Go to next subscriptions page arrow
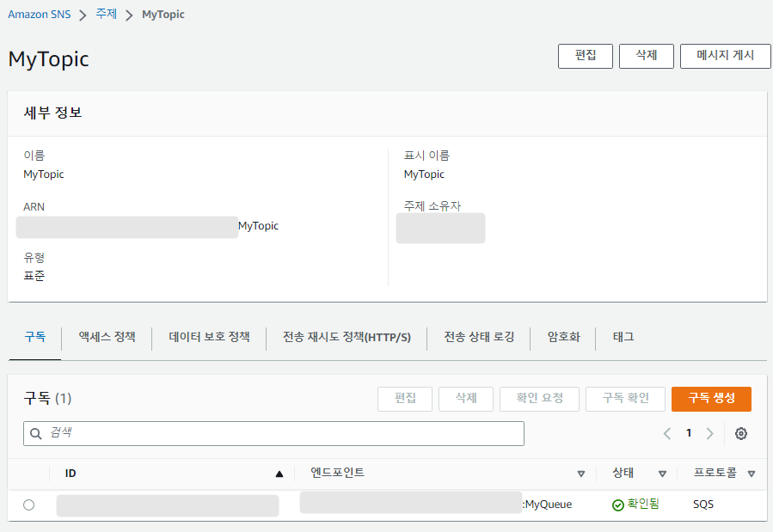Image resolution: width=773 pixels, height=532 pixels. [709, 433]
